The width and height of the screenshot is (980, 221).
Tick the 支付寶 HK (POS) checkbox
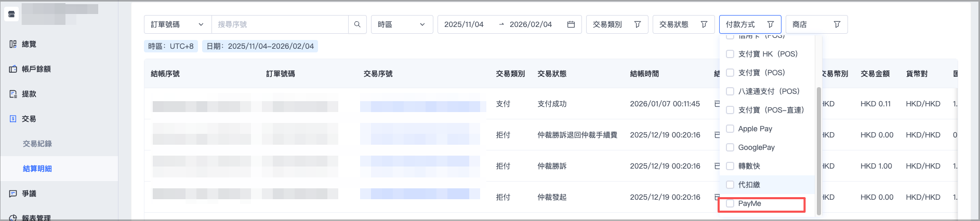(x=730, y=54)
